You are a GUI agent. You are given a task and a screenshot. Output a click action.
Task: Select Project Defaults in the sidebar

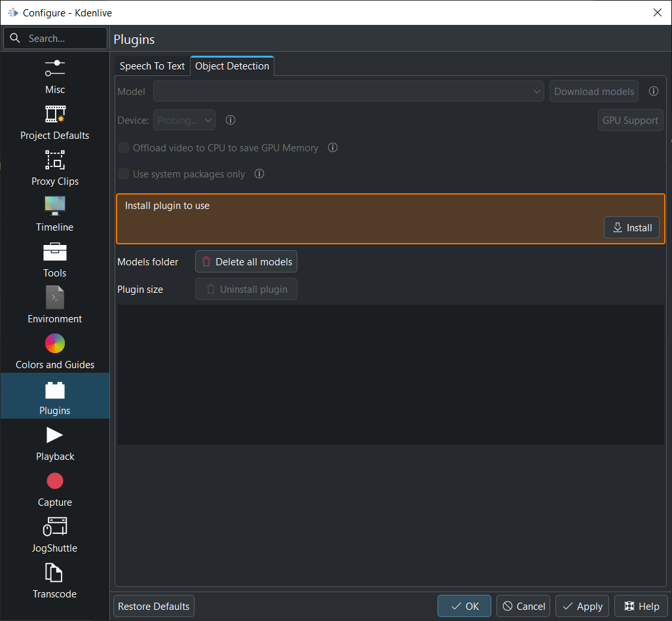(x=55, y=122)
